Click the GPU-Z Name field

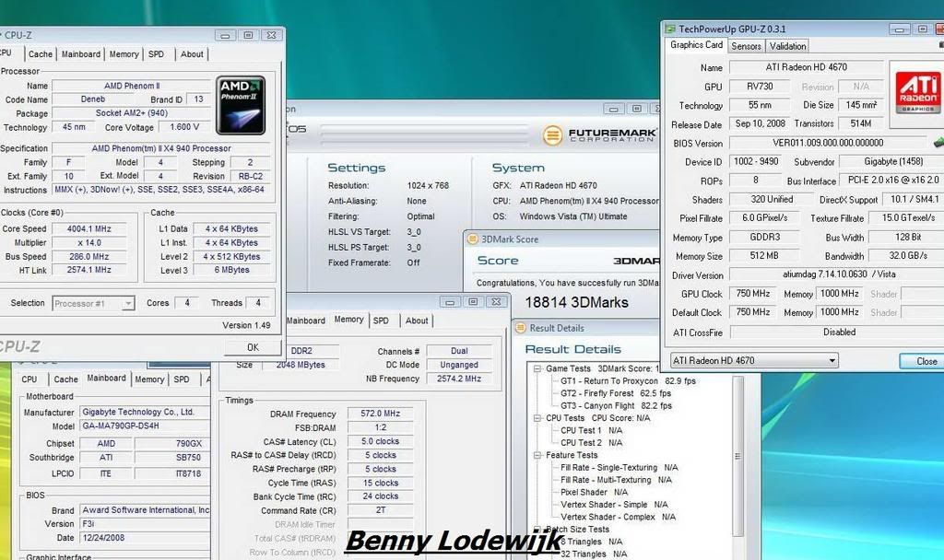click(806, 67)
